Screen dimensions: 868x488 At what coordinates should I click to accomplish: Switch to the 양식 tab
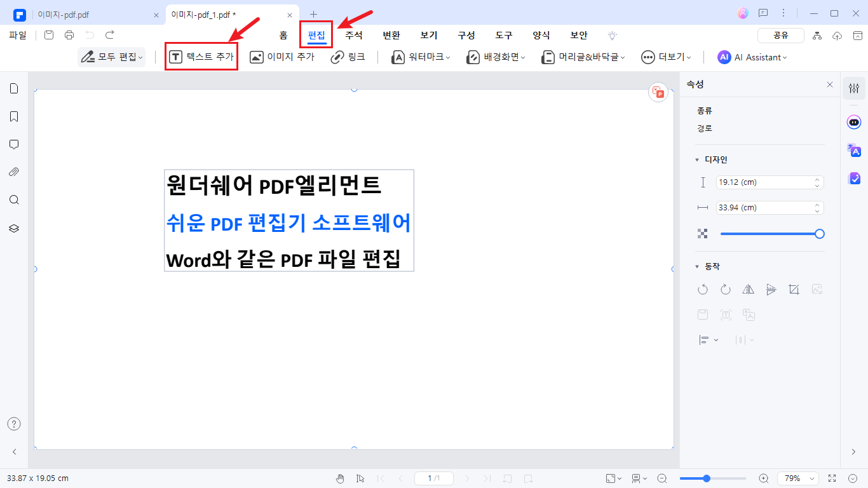541,36
